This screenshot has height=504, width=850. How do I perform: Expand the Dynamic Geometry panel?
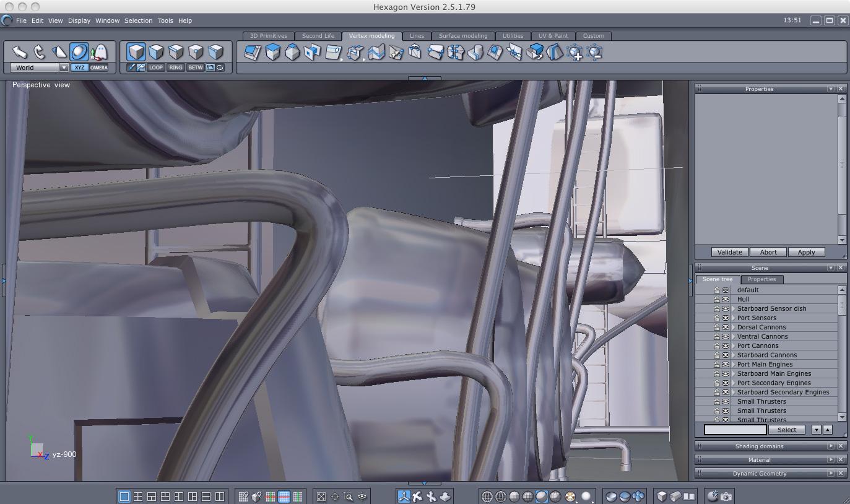(x=831, y=473)
